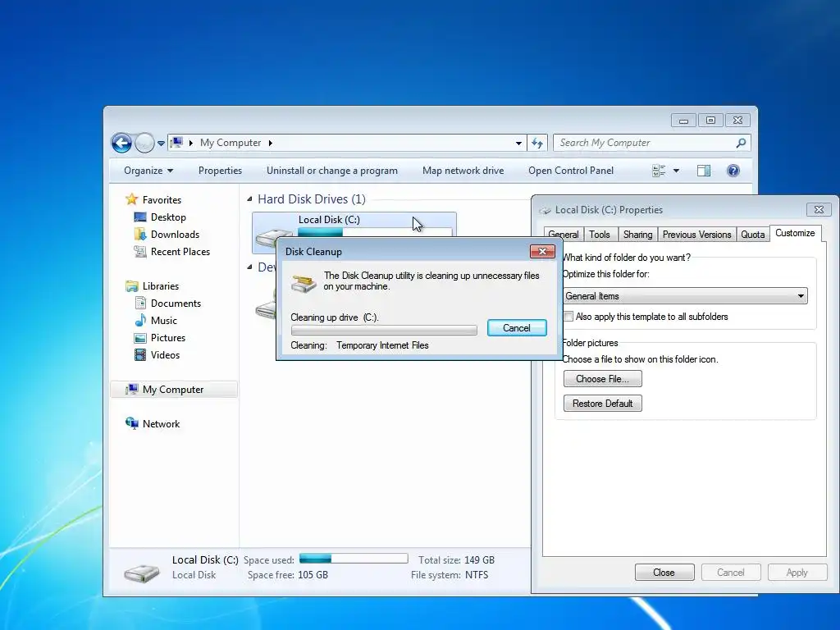Open the General Items dropdown
This screenshot has height=630, width=840.
pos(685,295)
